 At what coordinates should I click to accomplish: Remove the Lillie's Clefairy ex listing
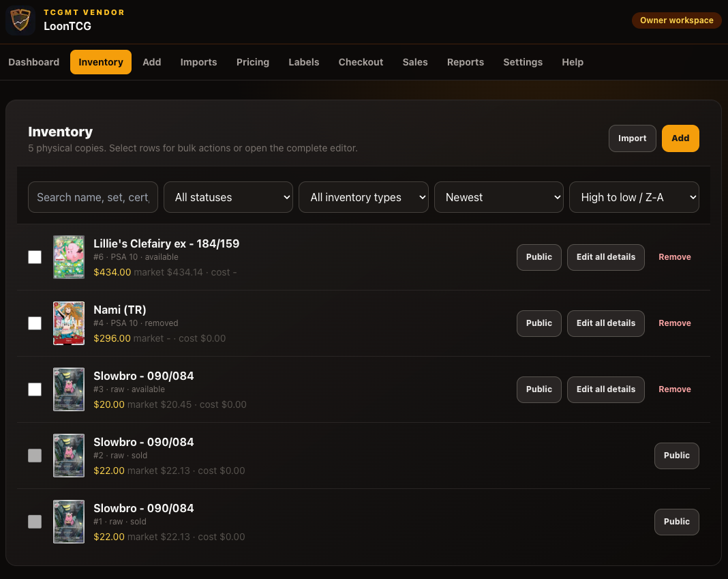(x=675, y=257)
